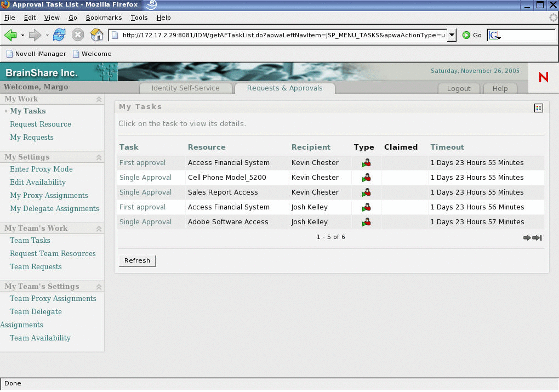This screenshot has height=392, width=559.
Task: Open the Back button history dropdown arrow
Action: 22,35
